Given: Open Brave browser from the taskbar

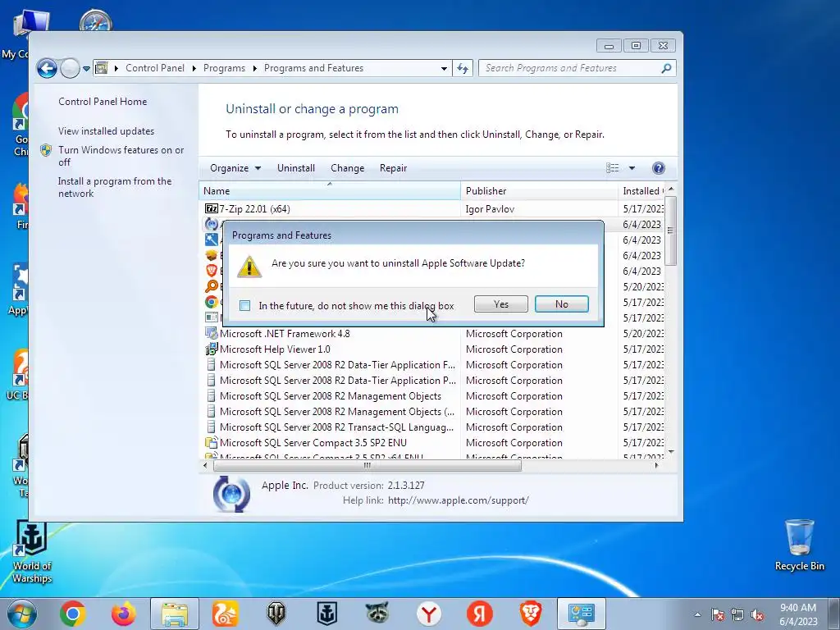Looking at the screenshot, I should 531,614.
